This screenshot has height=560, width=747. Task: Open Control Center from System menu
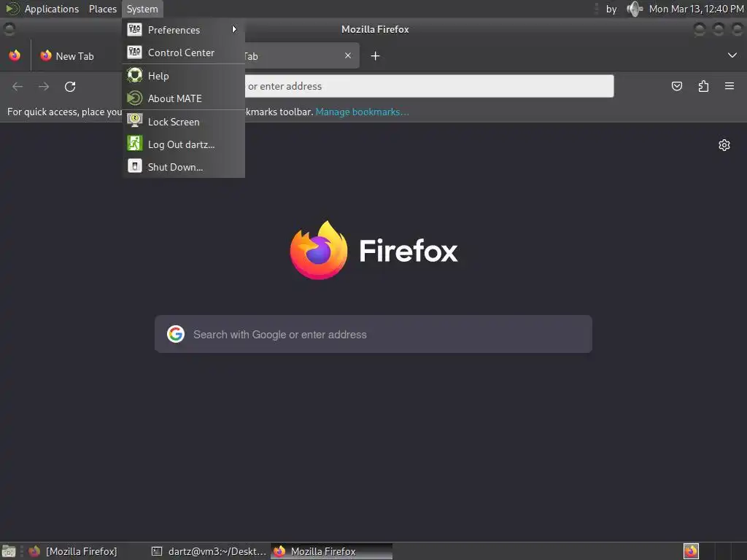point(183,52)
